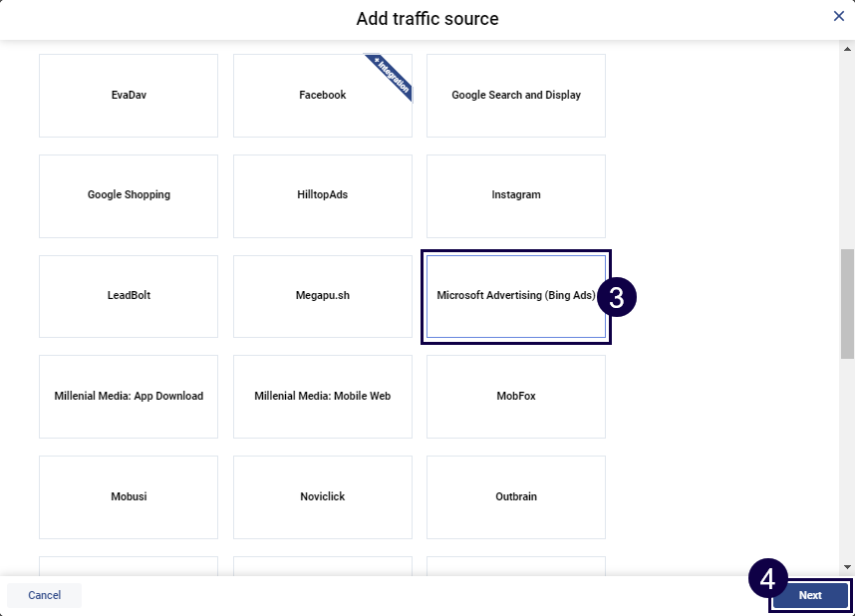Pick Google Search and Display source
Screen dimensions: 855x616
coord(516,96)
